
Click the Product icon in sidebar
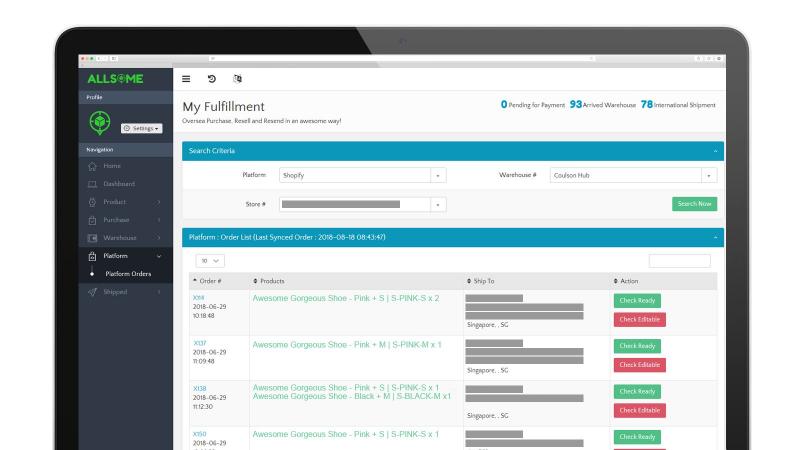pyautogui.click(x=92, y=202)
